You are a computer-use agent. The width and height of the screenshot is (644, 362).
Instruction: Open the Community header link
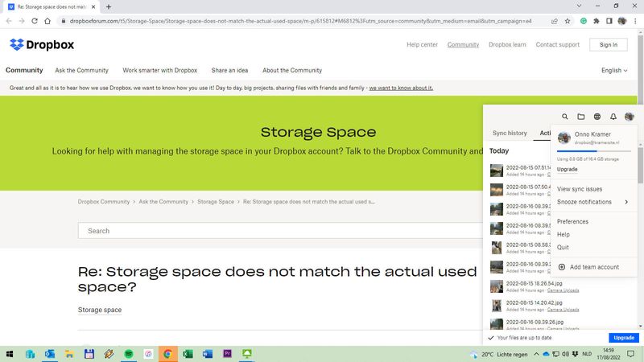point(463,44)
